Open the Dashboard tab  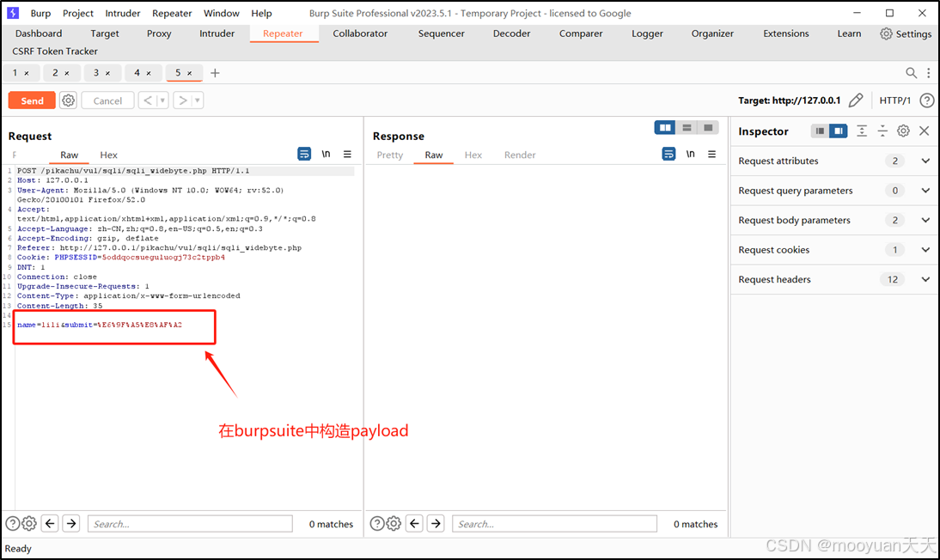tap(39, 33)
